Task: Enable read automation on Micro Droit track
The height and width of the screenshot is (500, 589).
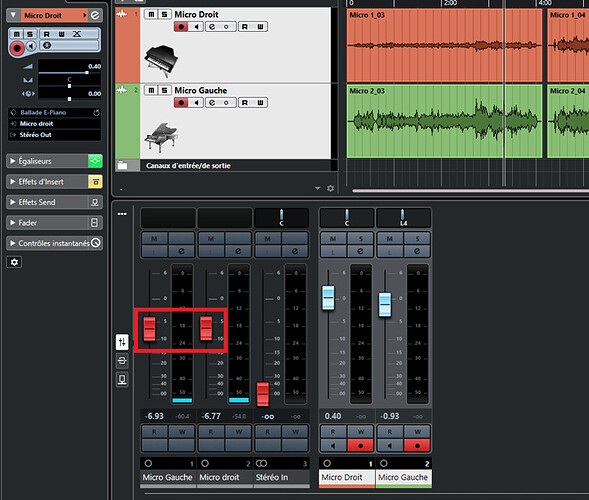Action: 245,27
